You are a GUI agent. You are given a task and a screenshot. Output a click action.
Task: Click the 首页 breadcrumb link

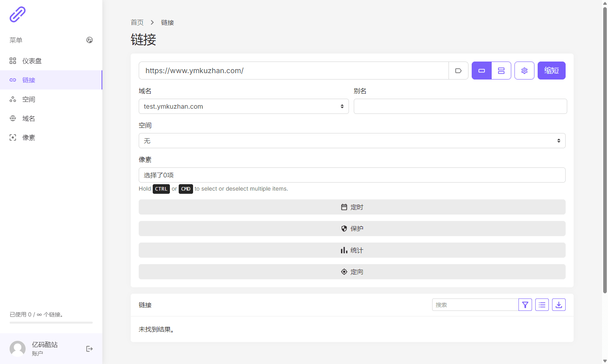click(137, 22)
